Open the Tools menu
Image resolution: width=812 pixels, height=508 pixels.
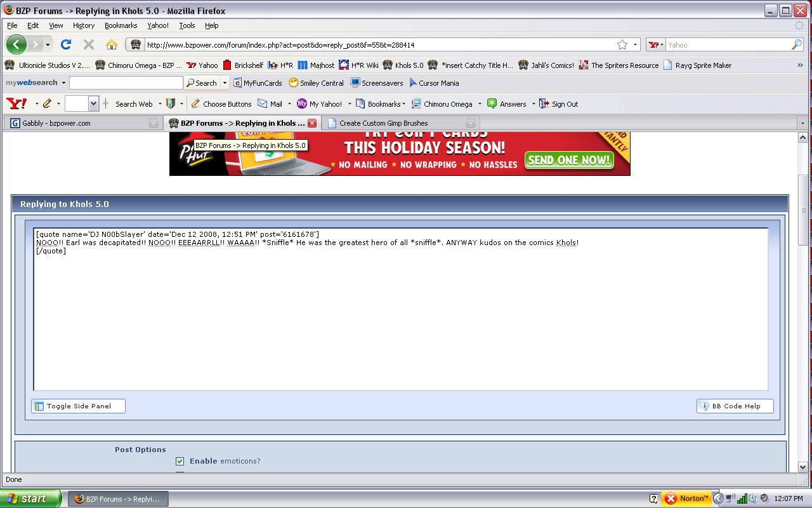tap(187, 25)
